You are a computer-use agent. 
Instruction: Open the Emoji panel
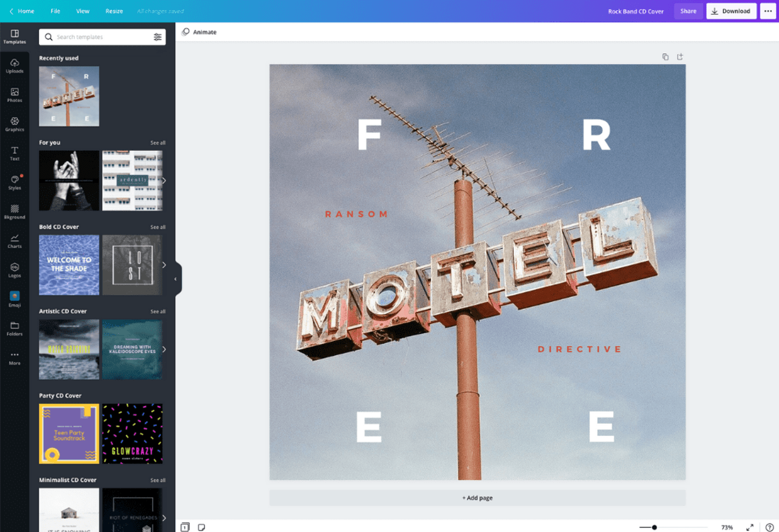[x=15, y=299]
